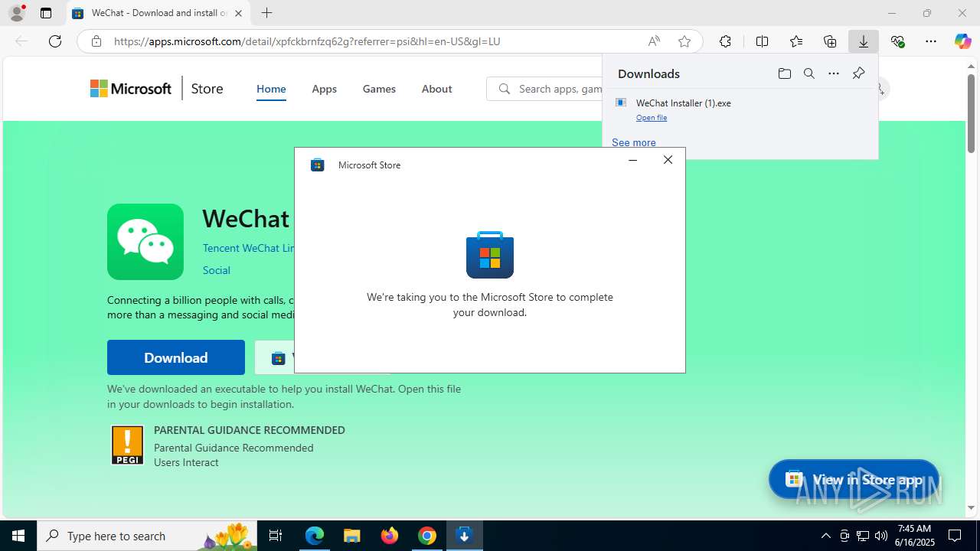Click the WeChat app icon
980x551 pixels.
pos(145,242)
